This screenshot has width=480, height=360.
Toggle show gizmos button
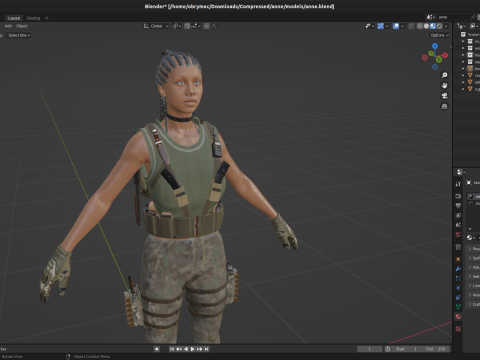pos(380,26)
